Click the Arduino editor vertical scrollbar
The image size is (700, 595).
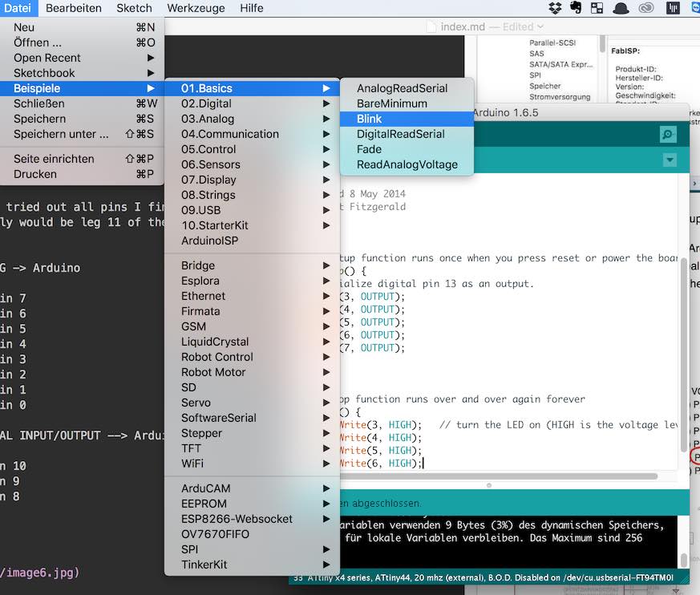point(684,355)
